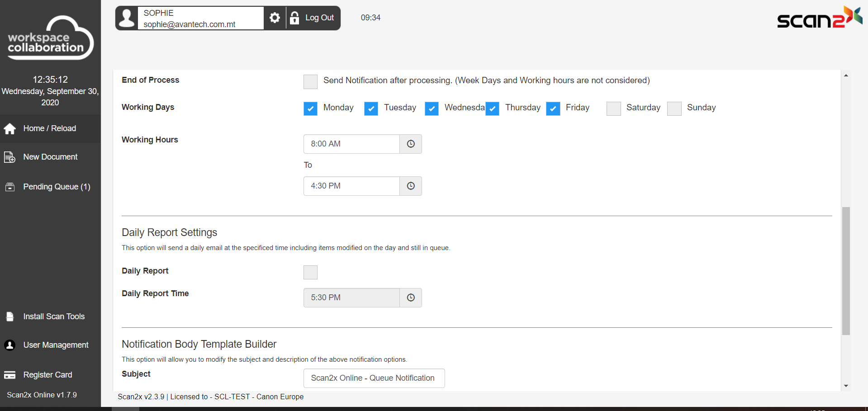This screenshot has width=868, height=411.
Task: Click the settings gear icon
Action: tap(275, 18)
